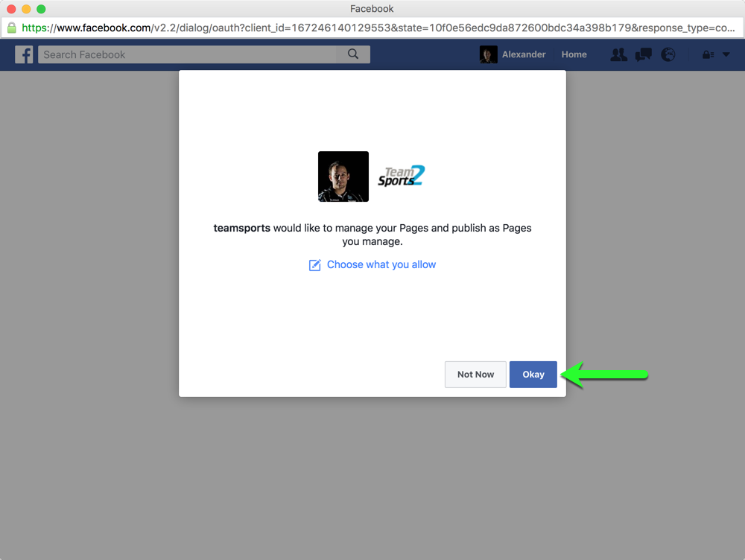
Task: Expand the account dropdown arrow
Action: coord(726,54)
